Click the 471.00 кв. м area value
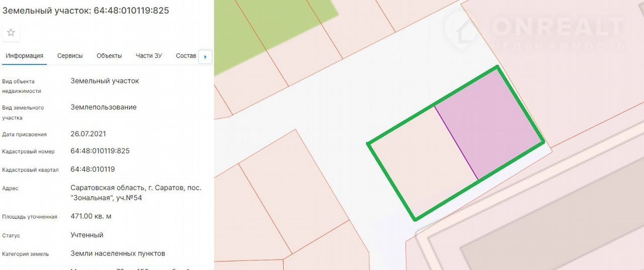The image size is (644, 270). click(x=91, y=216)
